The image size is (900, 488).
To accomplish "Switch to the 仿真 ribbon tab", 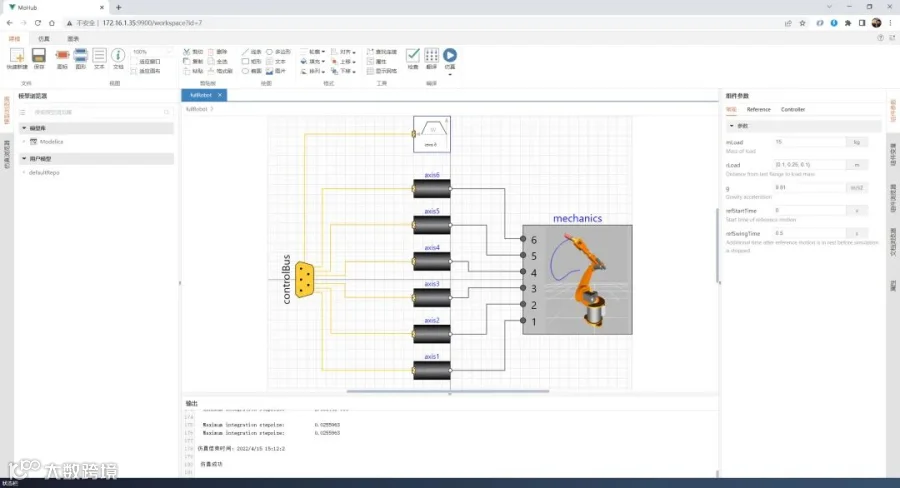I will point(44,39).
